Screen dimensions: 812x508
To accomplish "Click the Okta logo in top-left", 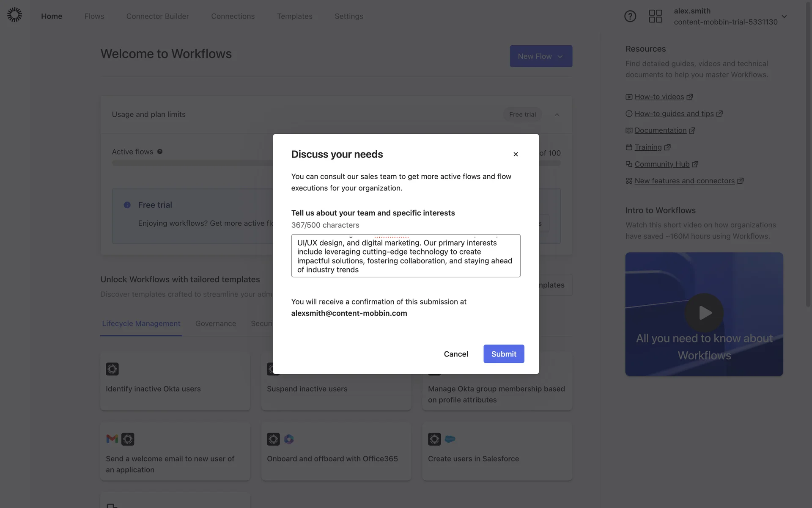I will pyautogui.click(x=14, y=15).
